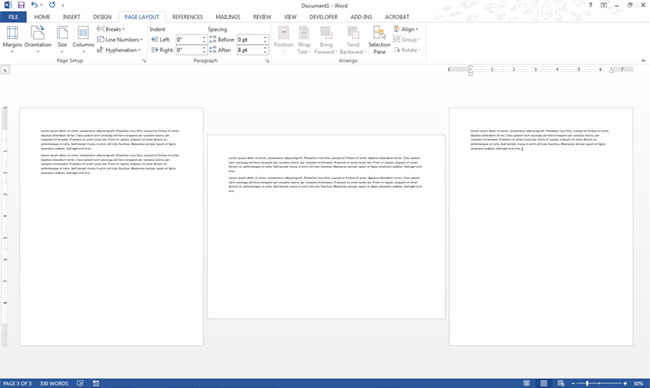Open the Rotate dropdown
The height and width of the screenshot is (388, 650).
coord(407,50)
